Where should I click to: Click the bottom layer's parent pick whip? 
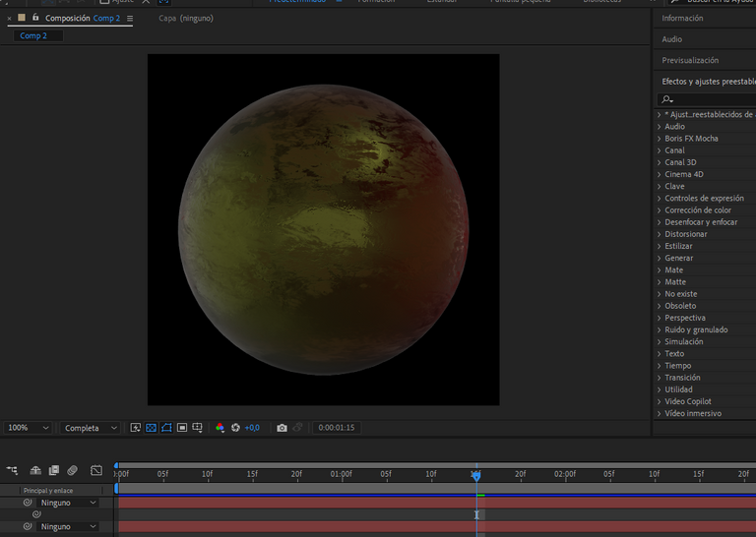click(28, 526)
